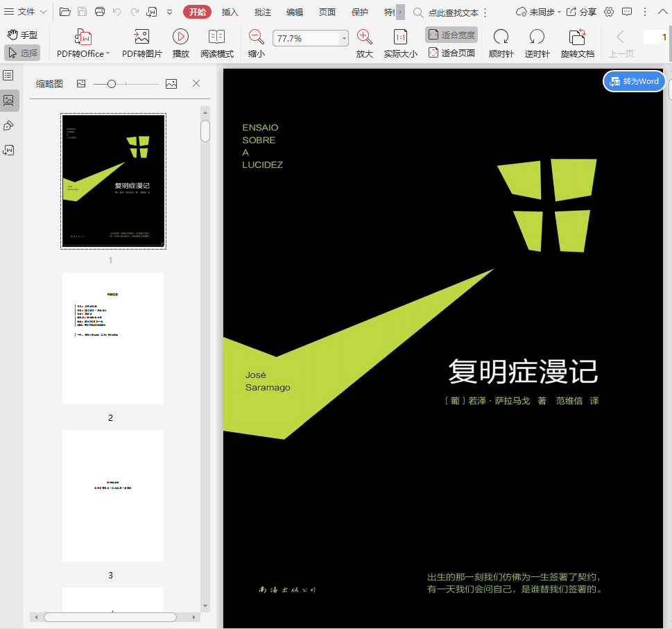Open the bookmarks outline sidebar icon
This screenshot has height=629, width=672.
pos(8,75)
